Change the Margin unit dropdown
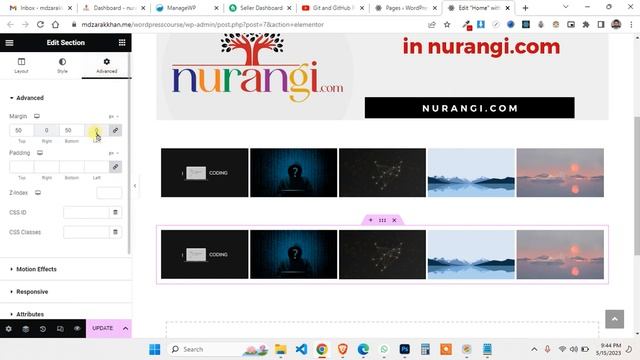This screenshot has height=360, width=640. (113, 117)
